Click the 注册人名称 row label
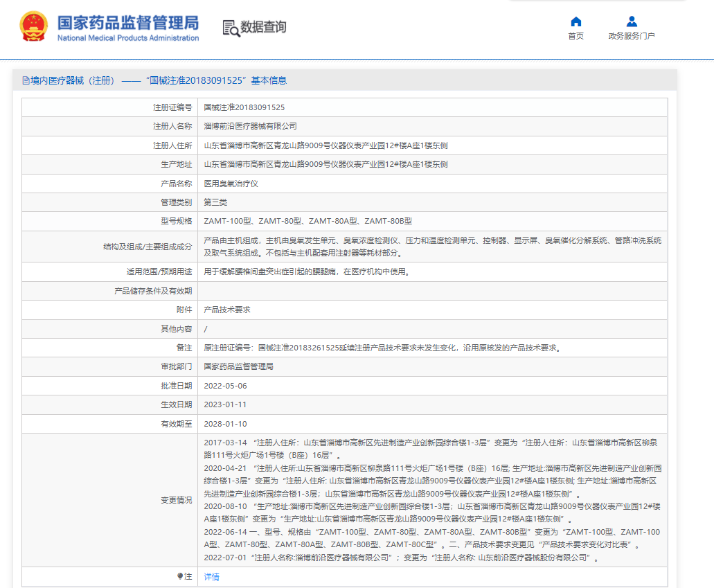This screenshot has height=588, width=714. tap(172, 126)
